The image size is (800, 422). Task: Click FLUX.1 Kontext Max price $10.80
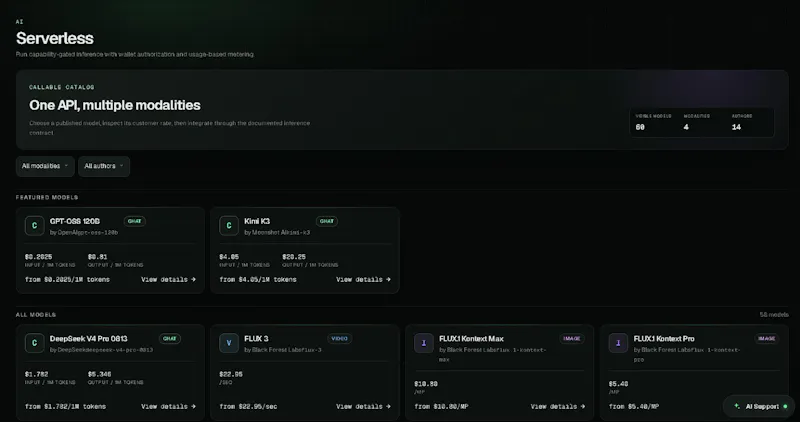pos(426,384)
